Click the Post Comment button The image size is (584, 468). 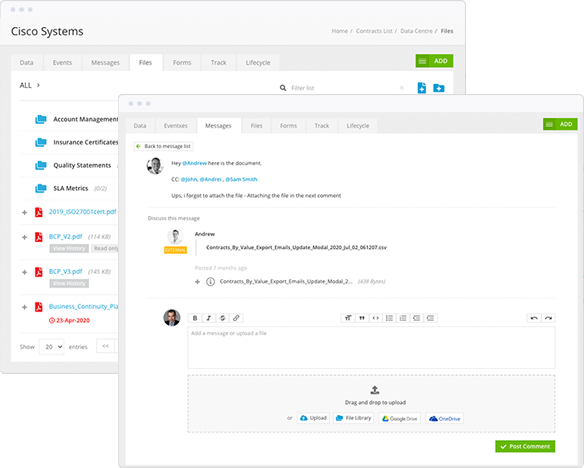pyautogui.click(x=525, y=446)
